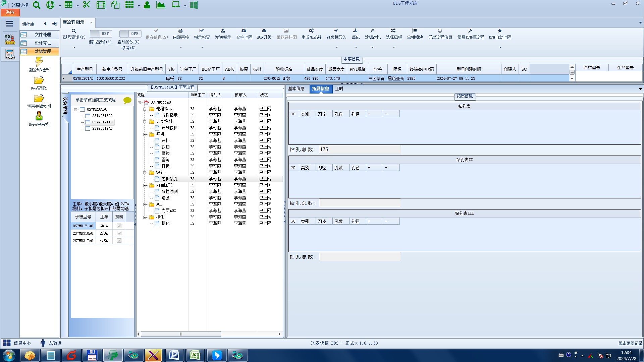Viewport: 644px width, 362px height.
Task: Open 版本更新记录 link
Action: [x=630, y=343]
